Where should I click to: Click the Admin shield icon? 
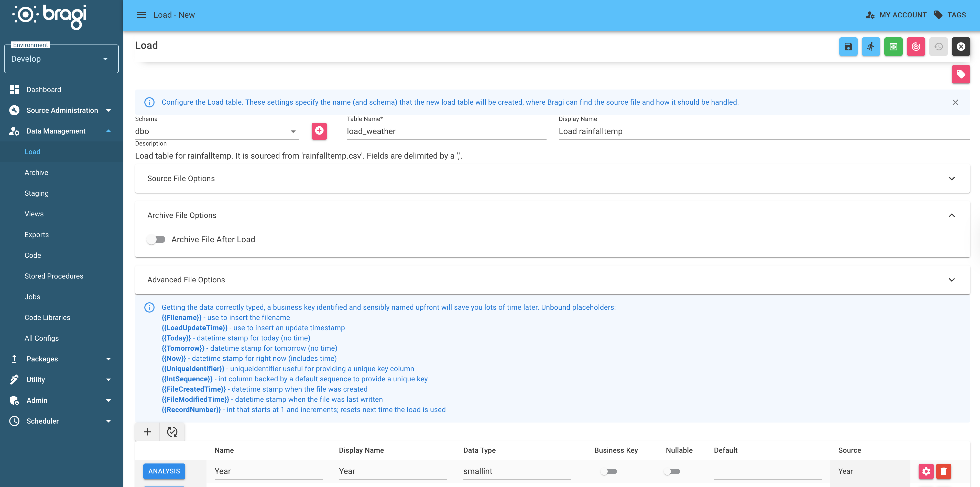[14, 400]
